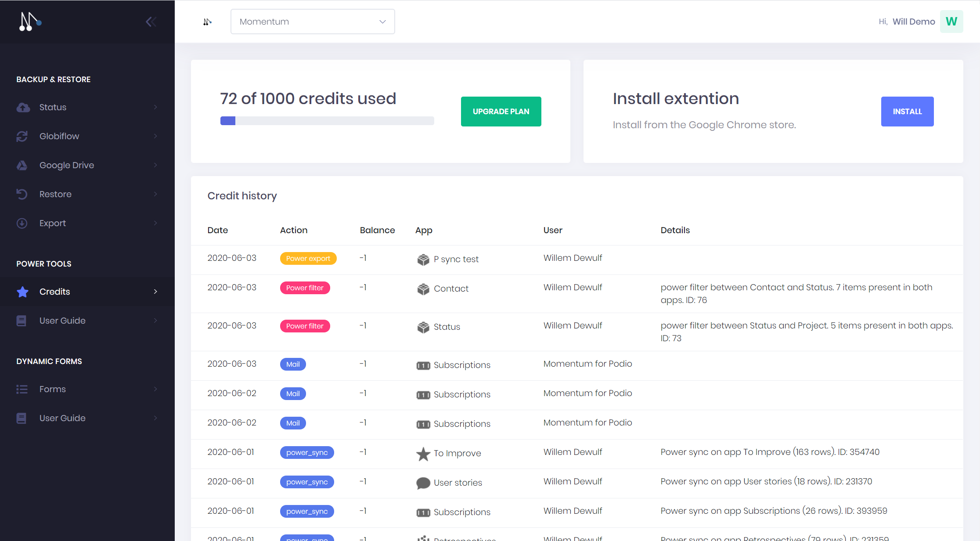Click the orange Power export badge

308,258
